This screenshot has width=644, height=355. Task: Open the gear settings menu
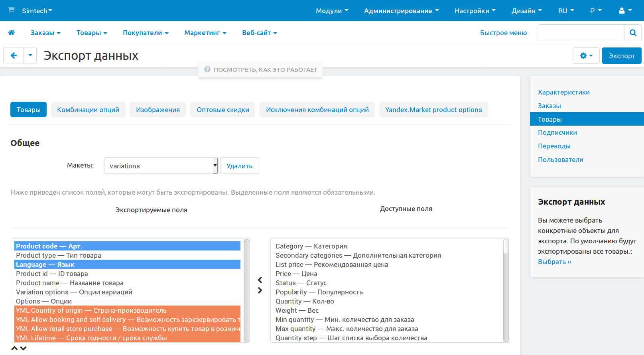(x=586, y=56)
